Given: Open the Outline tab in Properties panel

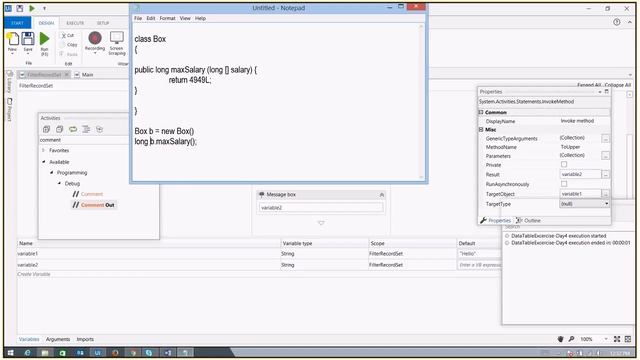Looking at the screenshot, I should tap(529, 220).
